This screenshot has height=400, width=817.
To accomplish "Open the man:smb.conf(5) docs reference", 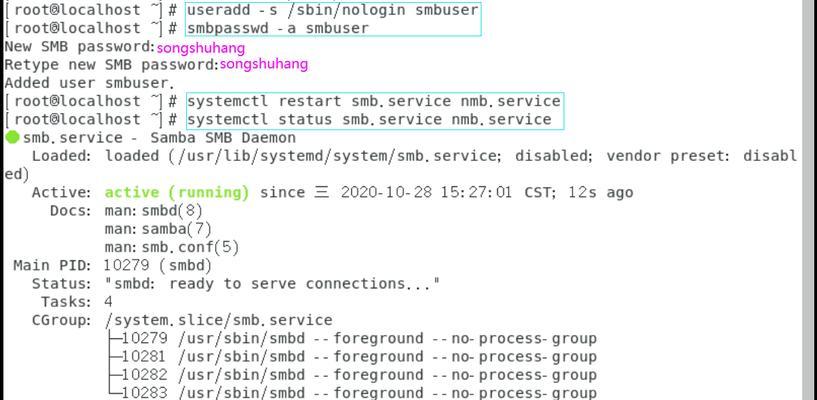I will point(171,247).
